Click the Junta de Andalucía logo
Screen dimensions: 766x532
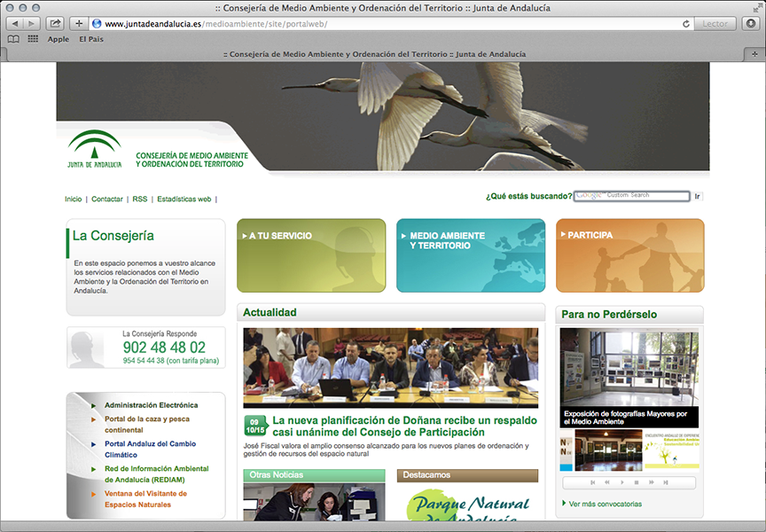(95, 148)
